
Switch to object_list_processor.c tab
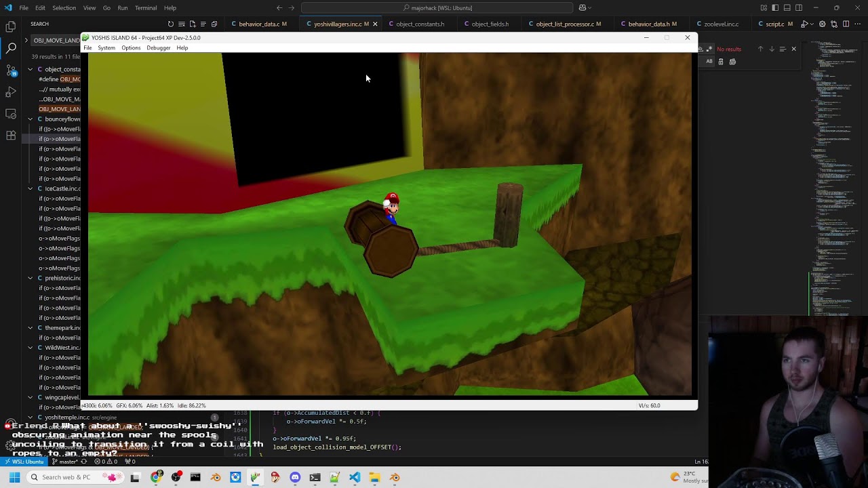565,24
